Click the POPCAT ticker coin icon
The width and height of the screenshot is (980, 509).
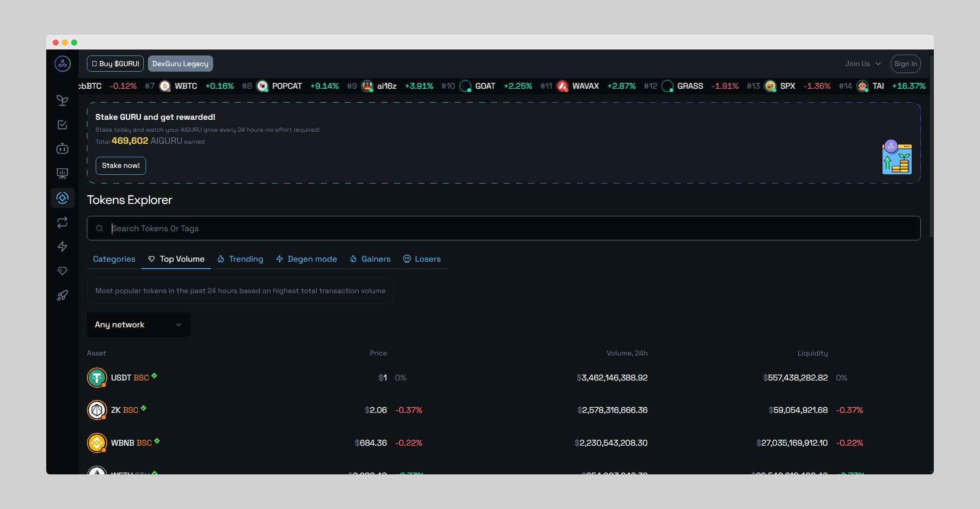point(262,86)
